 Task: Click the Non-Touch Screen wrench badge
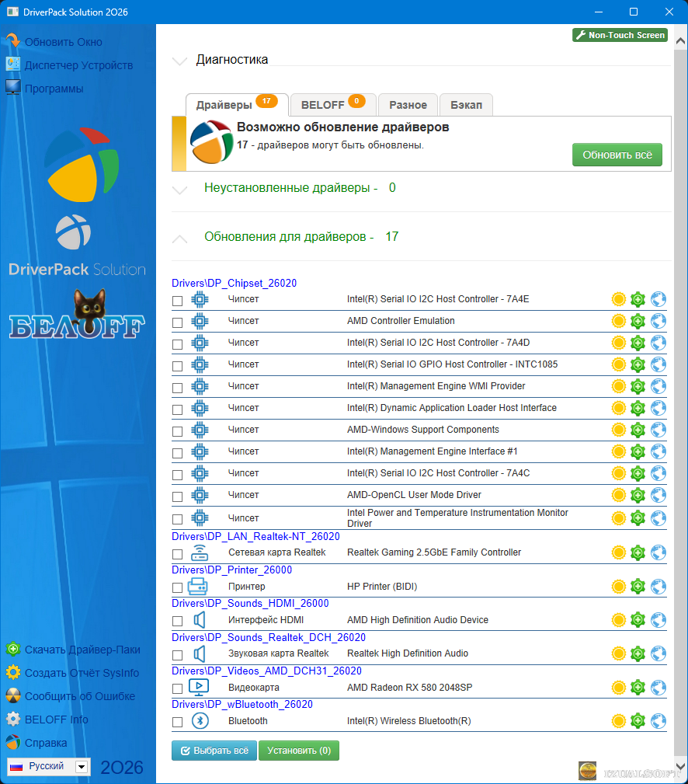point(620,35)
